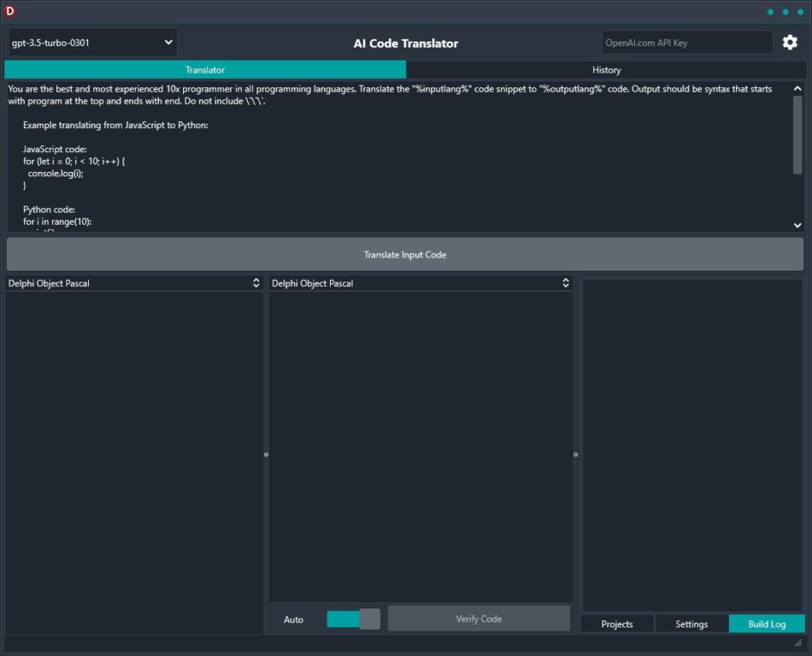Open the output language Delphi Object Pascal dropdown
Viewport: 812px width, 656px height.
pos(421,283)
